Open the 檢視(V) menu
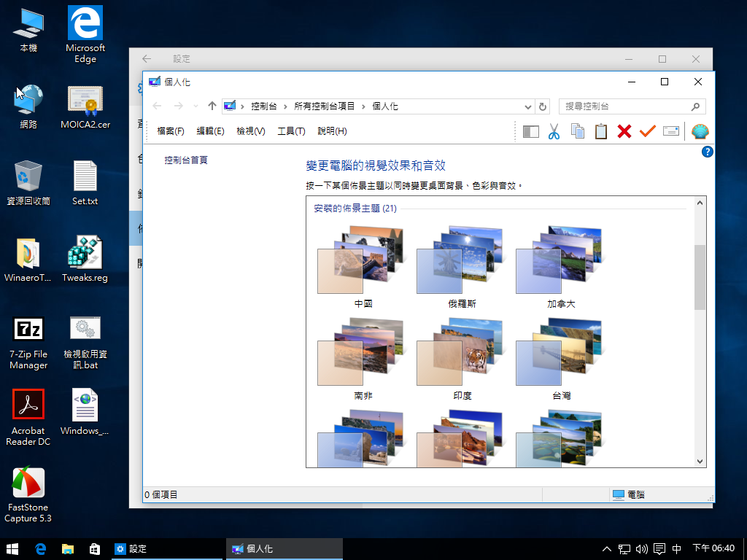 pyautogui.click(x=250, y=131)
